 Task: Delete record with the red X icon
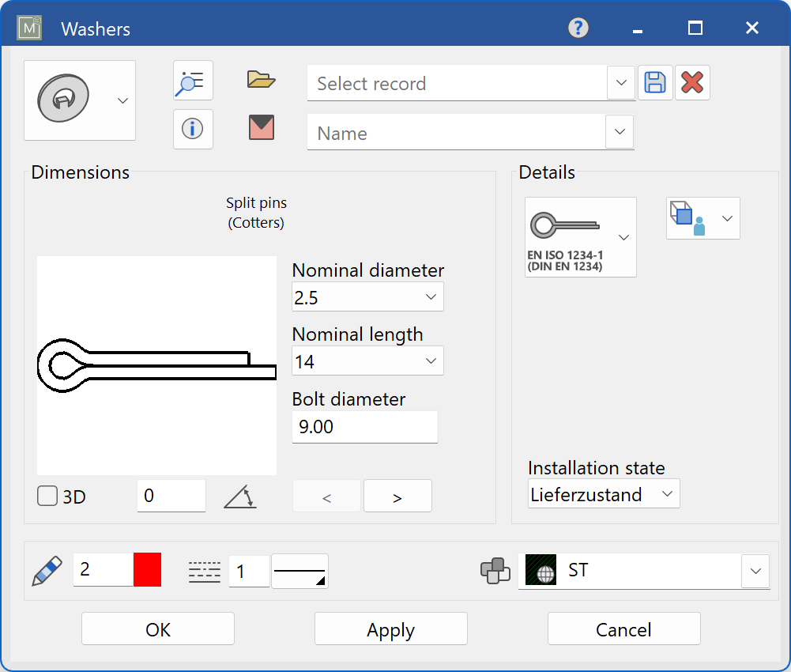point(692,83)
